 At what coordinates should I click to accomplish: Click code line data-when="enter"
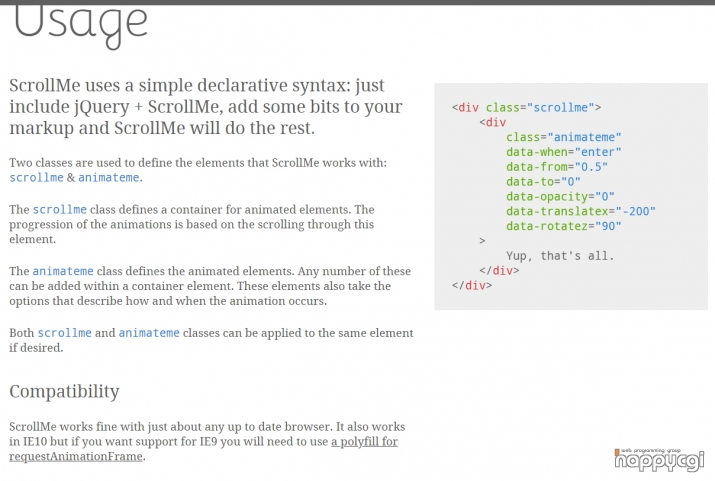[564, 152]
